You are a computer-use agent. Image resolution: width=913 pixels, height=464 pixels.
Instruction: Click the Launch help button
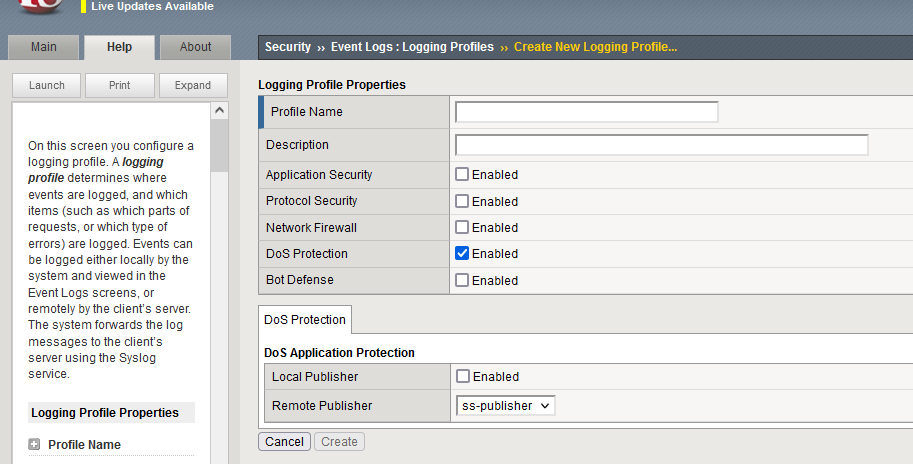pos(47,86)
